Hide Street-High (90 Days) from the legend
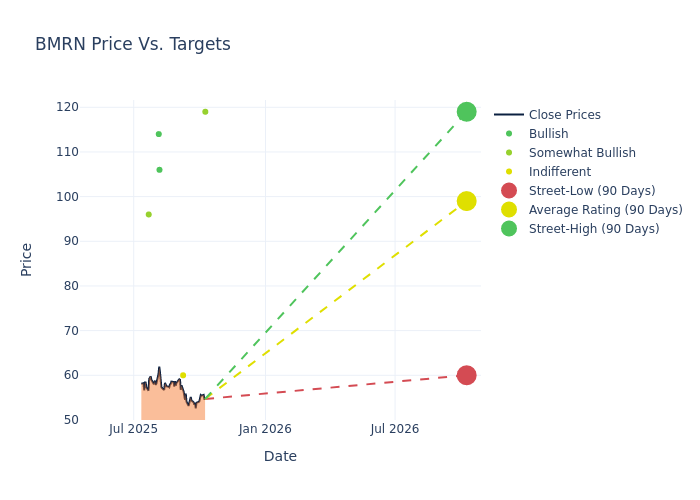Viewport: 700px width, 500px height. 594,229
